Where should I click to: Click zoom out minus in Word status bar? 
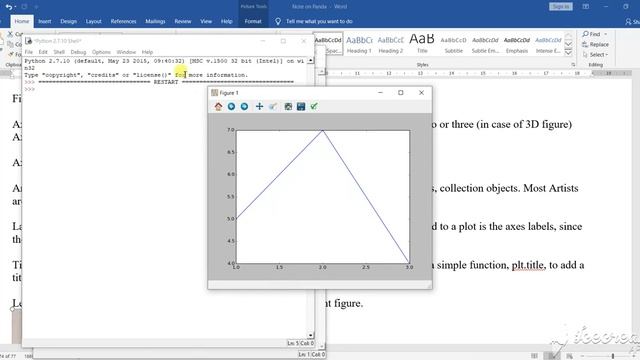coord(582,356)
